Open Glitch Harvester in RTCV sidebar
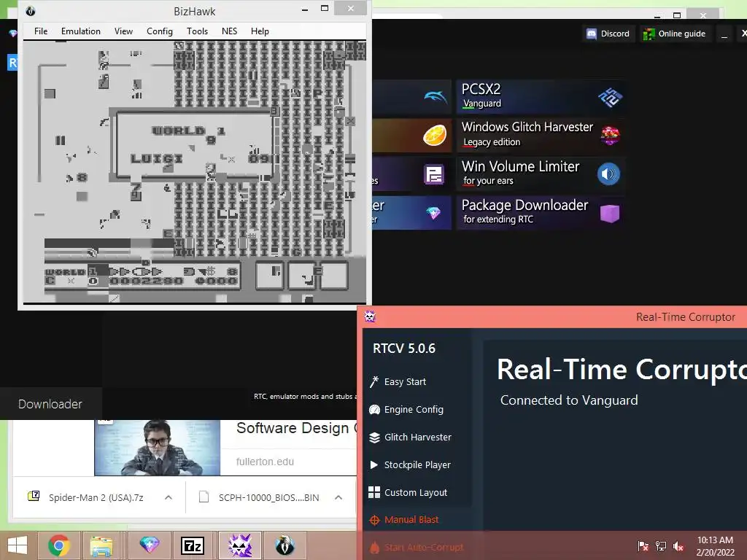The width and height of the screenshot is (747, 560). [417, 437]
